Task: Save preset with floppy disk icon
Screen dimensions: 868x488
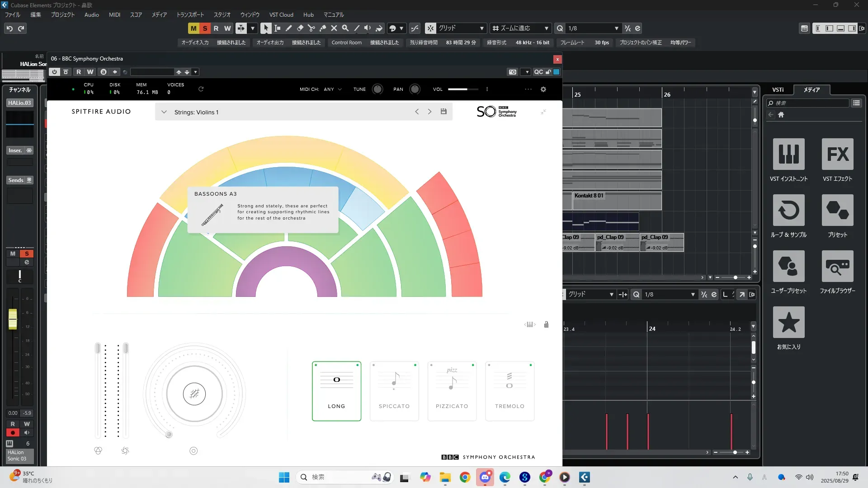Action: point(443,112)
